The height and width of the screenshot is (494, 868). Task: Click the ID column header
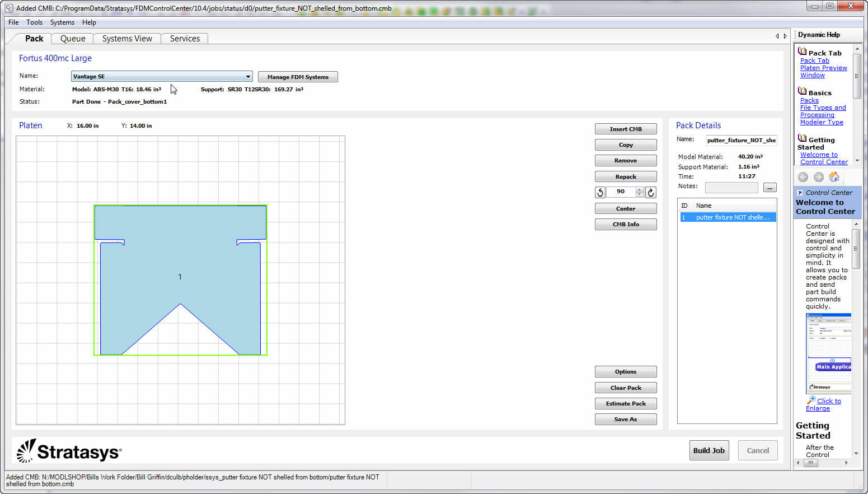(684, 206)
